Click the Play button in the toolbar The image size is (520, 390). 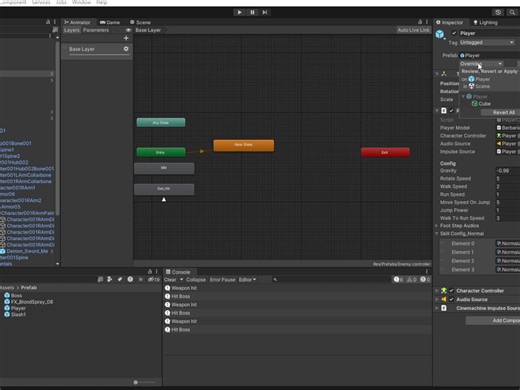click(239, 12)
